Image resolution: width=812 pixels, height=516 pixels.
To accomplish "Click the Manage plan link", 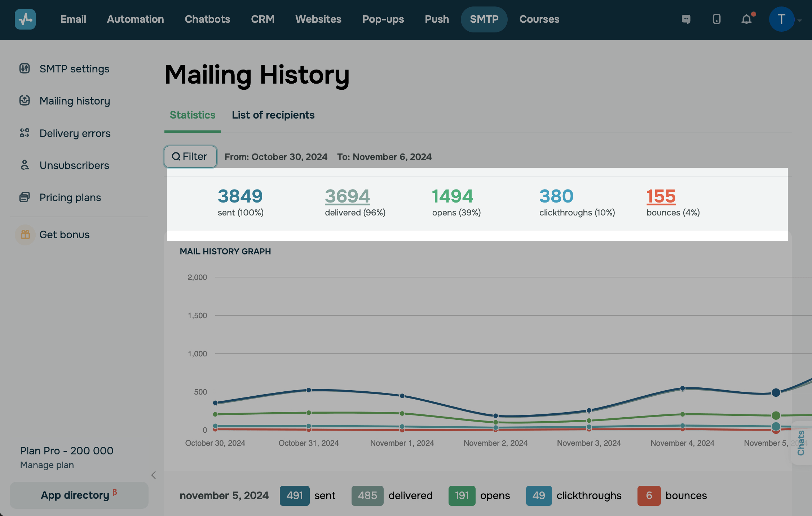I will tap(47, 465).
